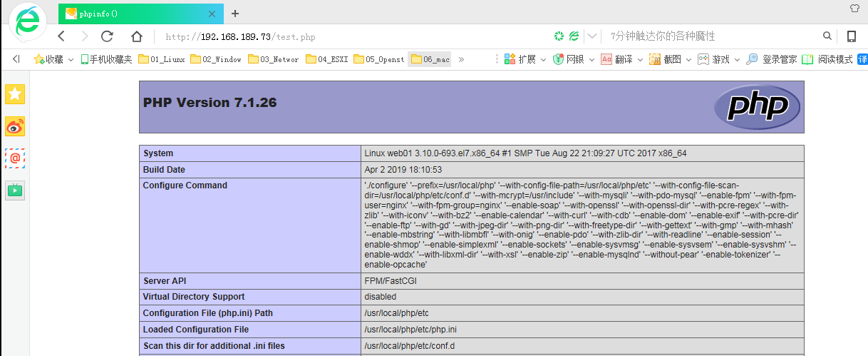The width and height of the screenshot is (868, 356).
Task: Expand the 游戏 dropdown arrow
Action: coord(737,60)
